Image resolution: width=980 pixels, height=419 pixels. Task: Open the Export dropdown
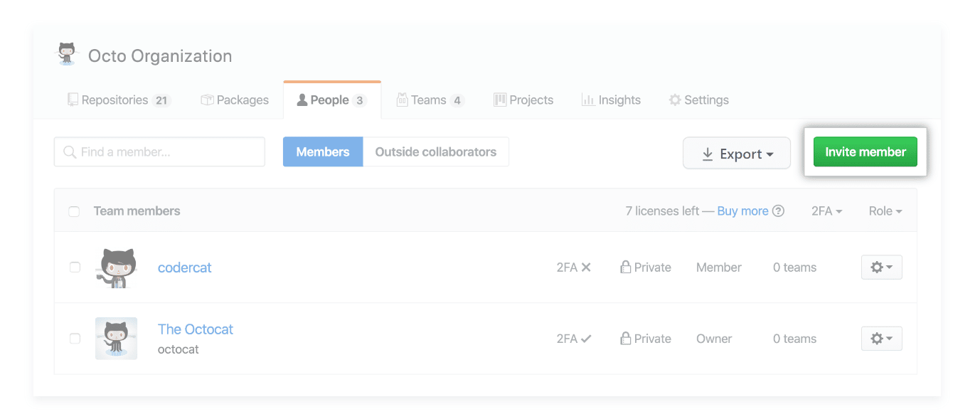(736, 154)
